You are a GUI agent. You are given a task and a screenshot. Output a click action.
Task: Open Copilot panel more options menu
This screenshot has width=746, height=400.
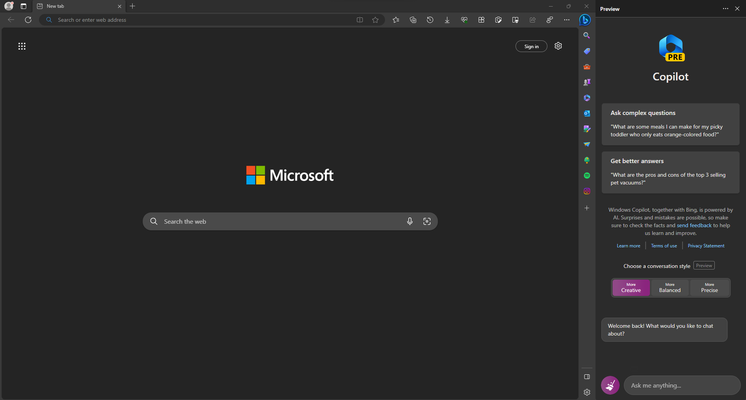coord(725,9)
